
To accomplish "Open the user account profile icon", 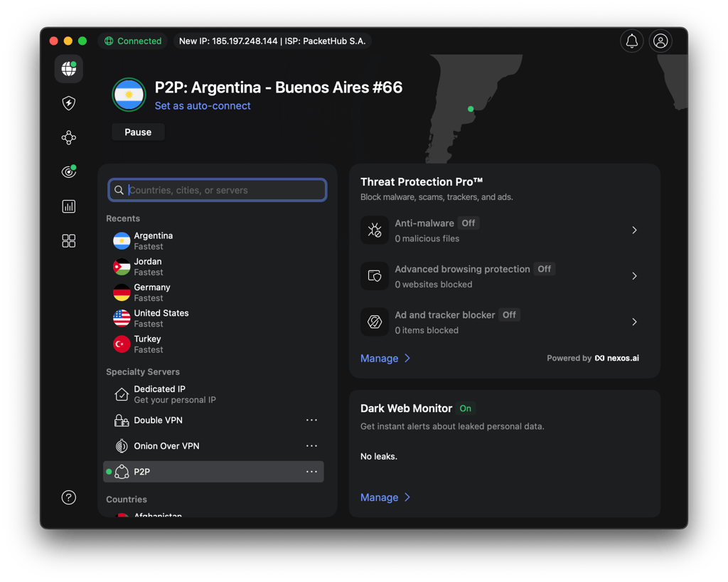I will [660, 41].
